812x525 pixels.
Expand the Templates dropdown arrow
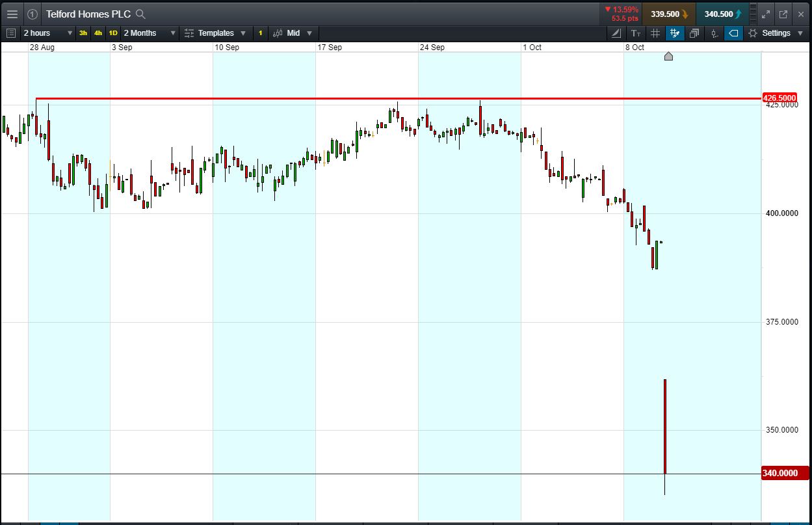click(243, 33)
